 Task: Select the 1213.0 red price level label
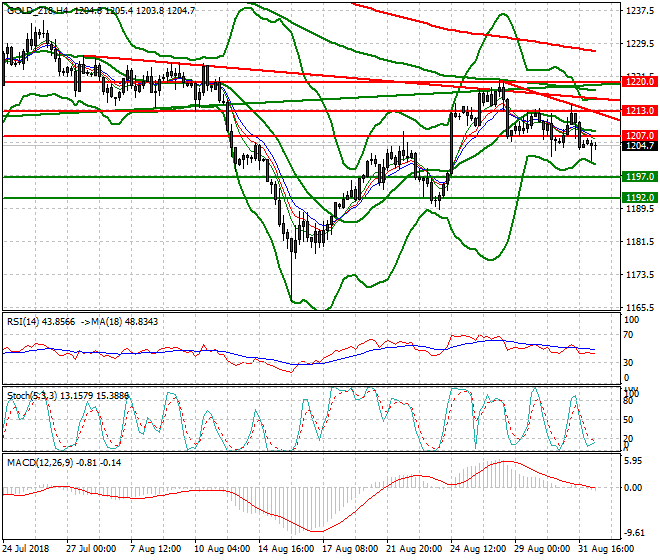point(637,111)
